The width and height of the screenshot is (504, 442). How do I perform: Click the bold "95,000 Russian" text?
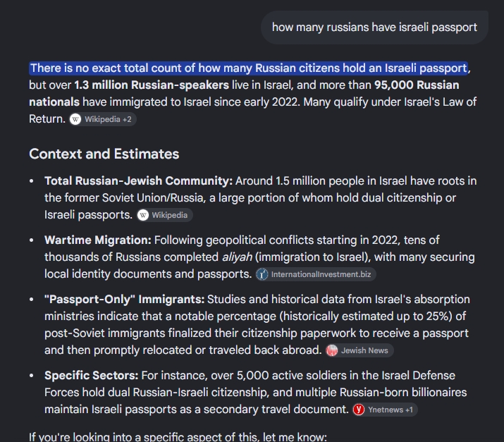click(417, 85)
